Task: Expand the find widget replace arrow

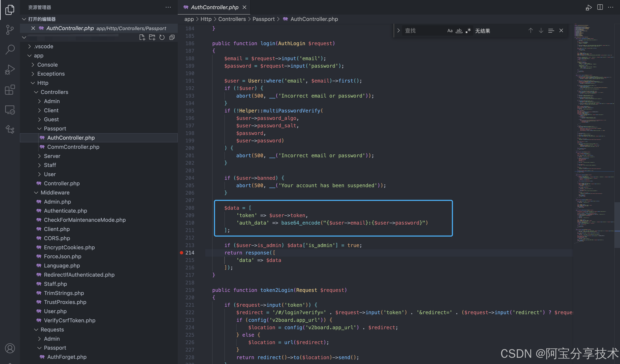Action: (x=398, y=31)
